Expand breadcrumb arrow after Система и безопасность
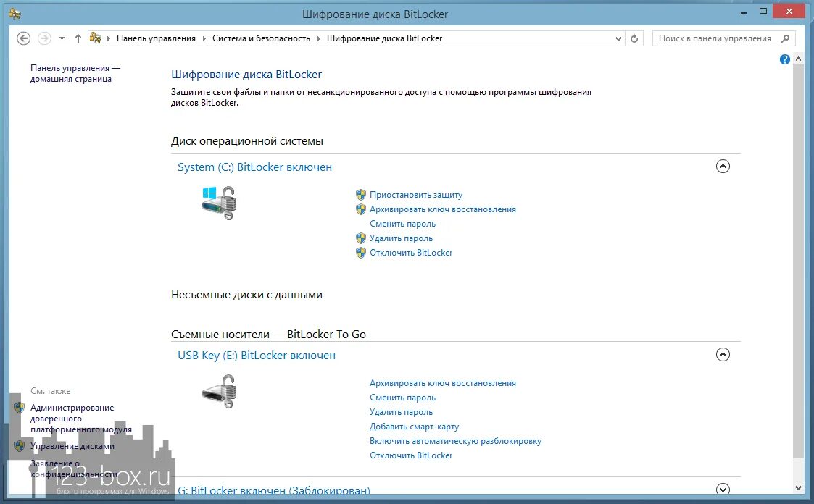 319,39
